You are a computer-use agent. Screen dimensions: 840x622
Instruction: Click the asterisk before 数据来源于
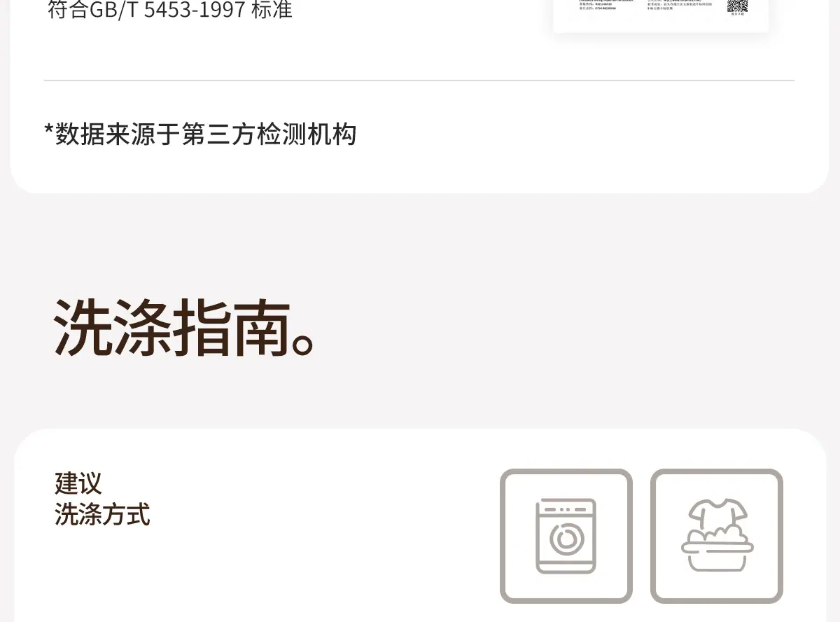point(49,128)
